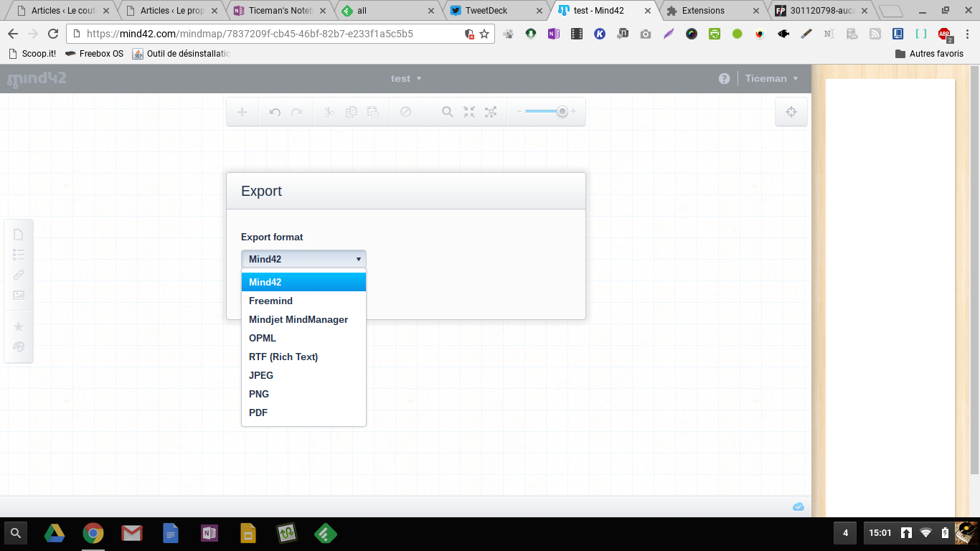Click the Mind42 logo
The width and height of the screenshot is (980, 551).
[x=37, y=79]
